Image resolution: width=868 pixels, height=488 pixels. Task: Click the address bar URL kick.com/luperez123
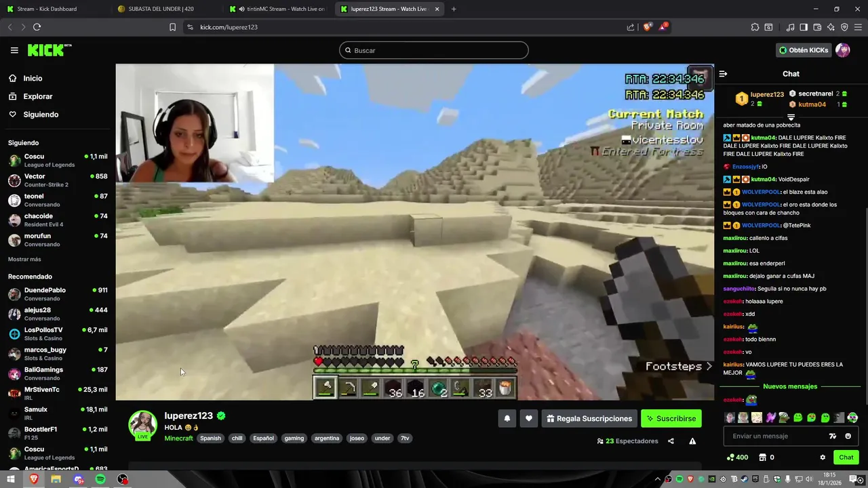229,27
